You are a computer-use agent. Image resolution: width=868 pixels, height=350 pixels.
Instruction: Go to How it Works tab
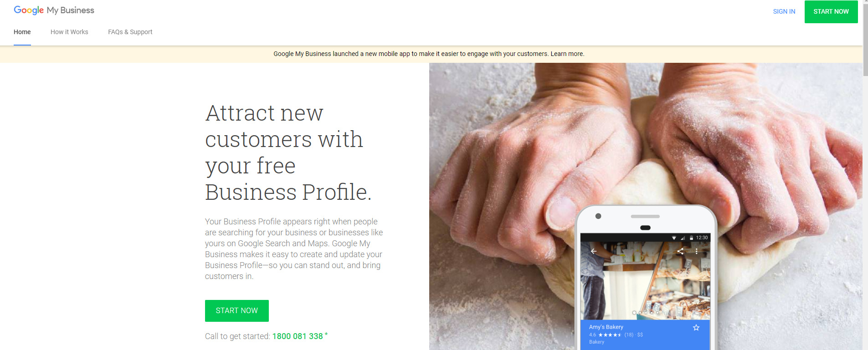(69, 32)
